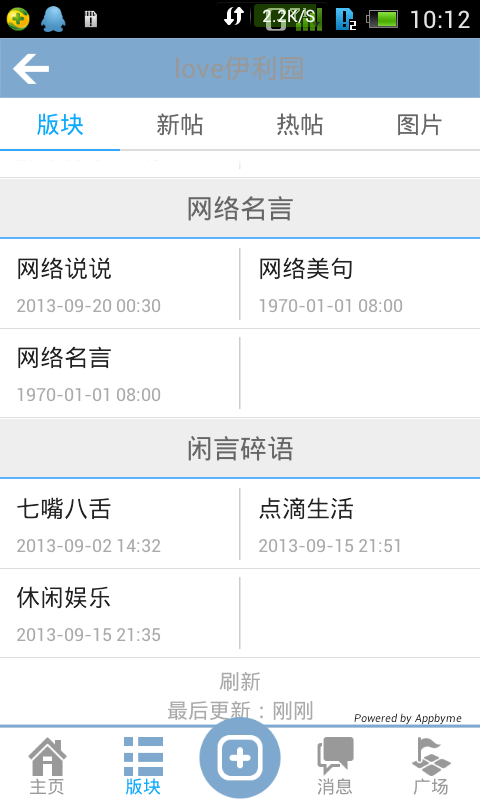
Task: Tap the QQ penguin status bar icon
Action: tap(53, 19)
